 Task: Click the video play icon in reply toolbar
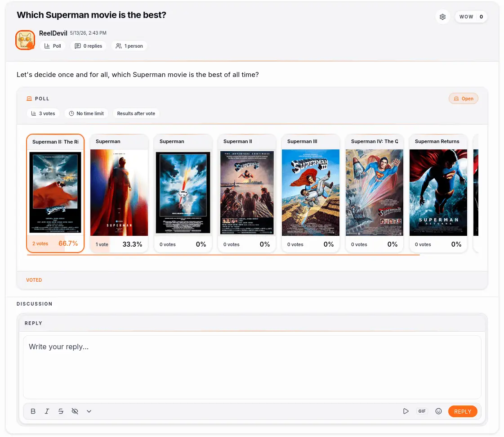coord(406,411)
